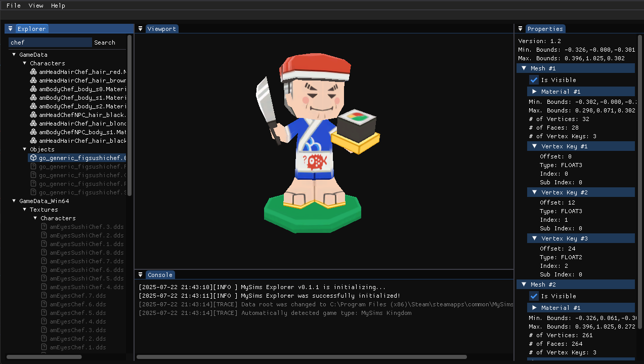Screen dimensions: 644x364
Task: Open the Properties panel menu icon
Action: pos(520,29)
